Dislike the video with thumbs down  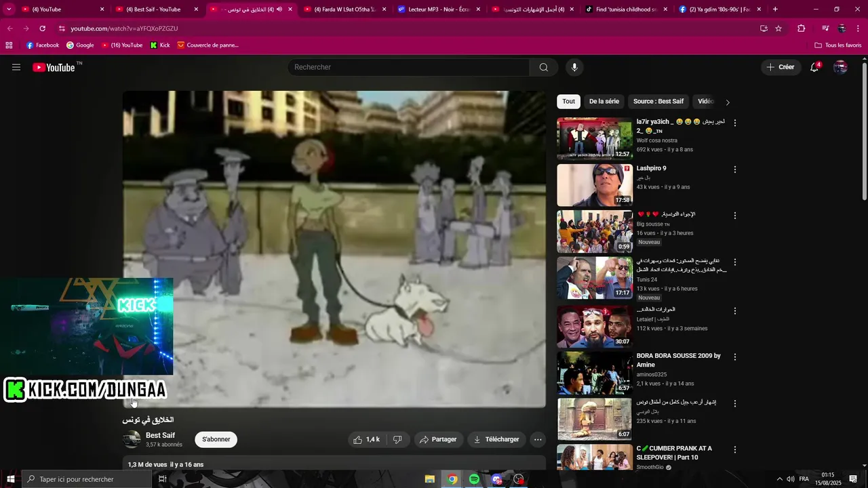click(397, 439)
